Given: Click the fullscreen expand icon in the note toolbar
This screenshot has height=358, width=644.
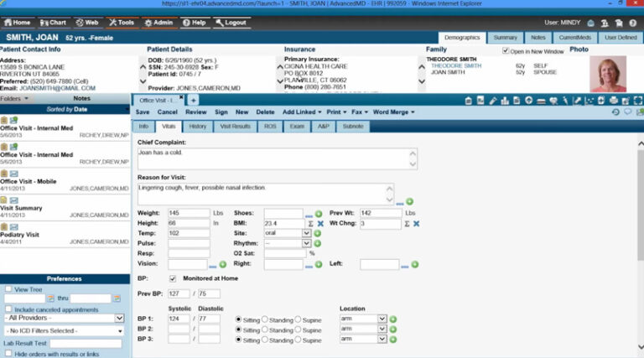Looking at the screenshot, I should click(x=638, y=101).
